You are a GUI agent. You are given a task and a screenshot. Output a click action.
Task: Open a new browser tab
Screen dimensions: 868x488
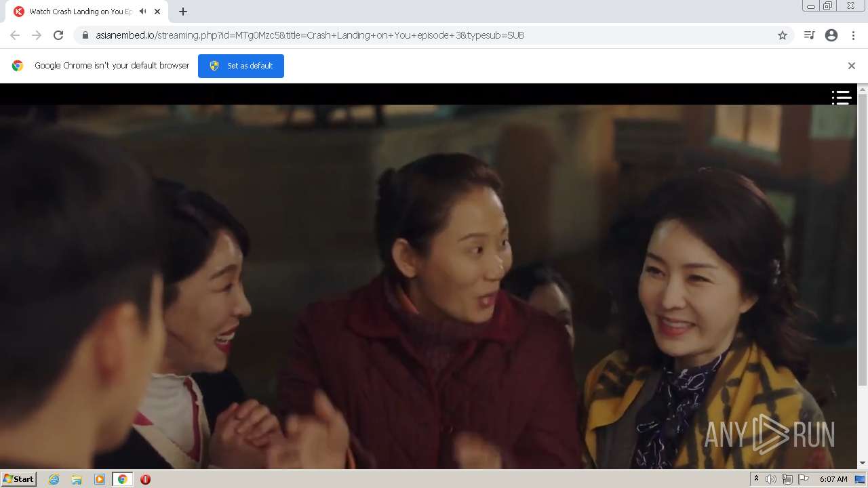pos(183,12)
